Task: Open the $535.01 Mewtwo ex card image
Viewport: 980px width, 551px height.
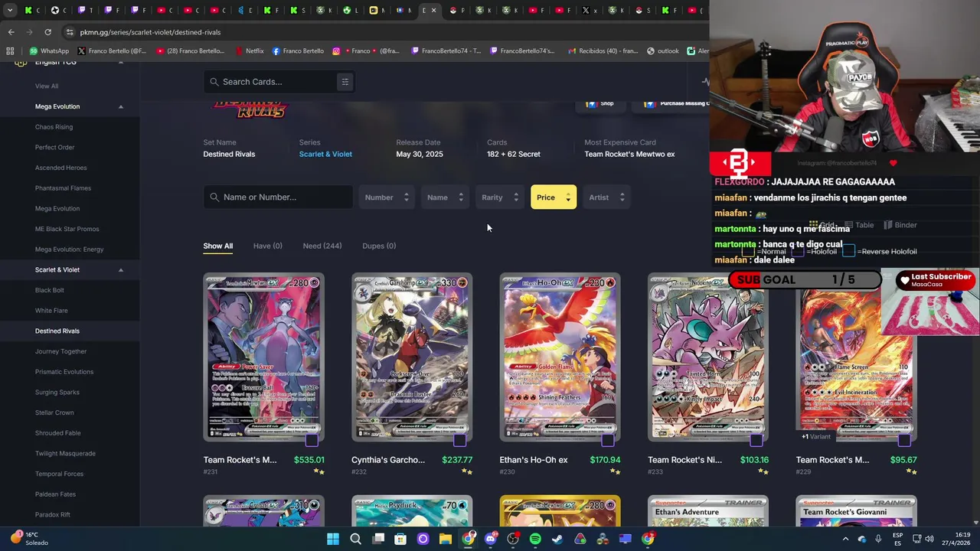Action: [263, 357]
